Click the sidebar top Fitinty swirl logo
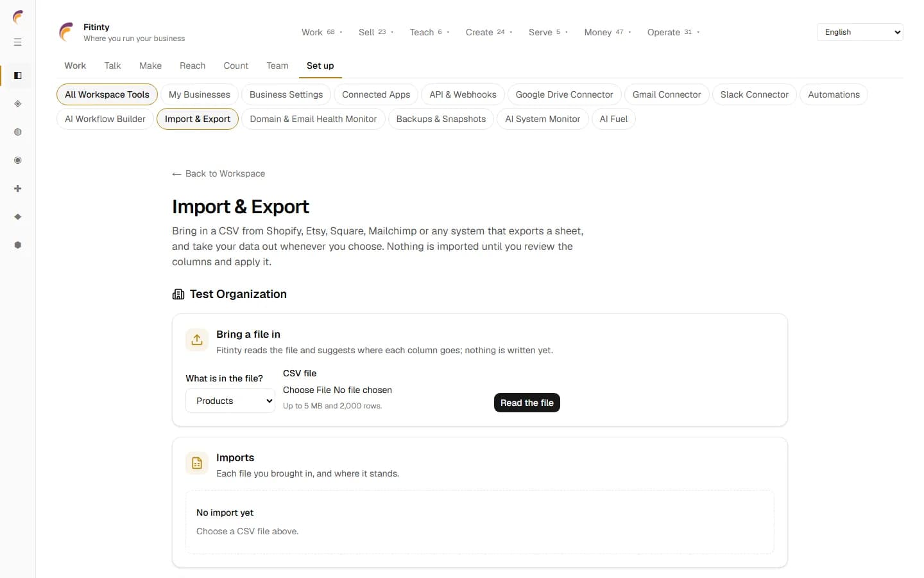The width and height of the screenshot is (924, 578). point(18,17)
